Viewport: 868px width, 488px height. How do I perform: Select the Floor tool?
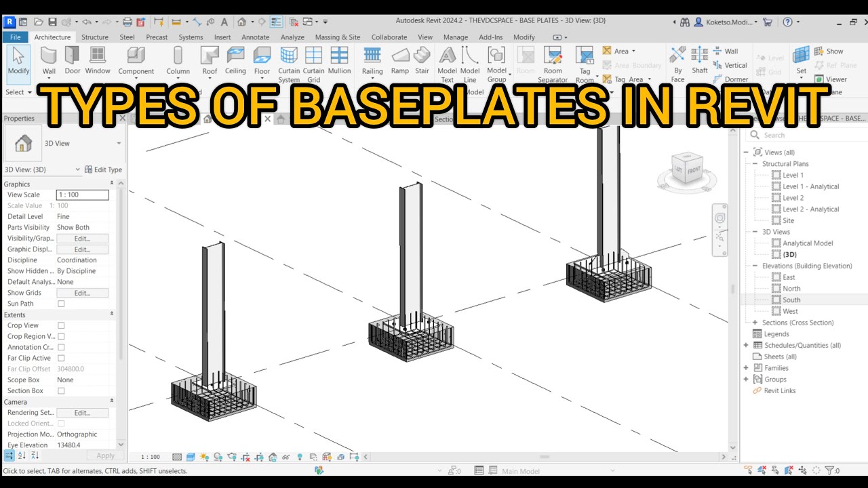262,60
